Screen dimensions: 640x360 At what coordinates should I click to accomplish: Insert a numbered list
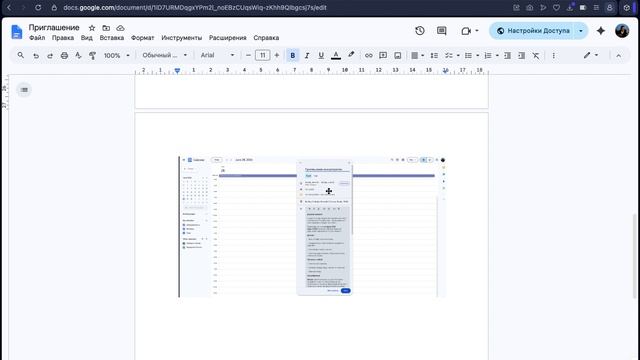click(488, 56)
